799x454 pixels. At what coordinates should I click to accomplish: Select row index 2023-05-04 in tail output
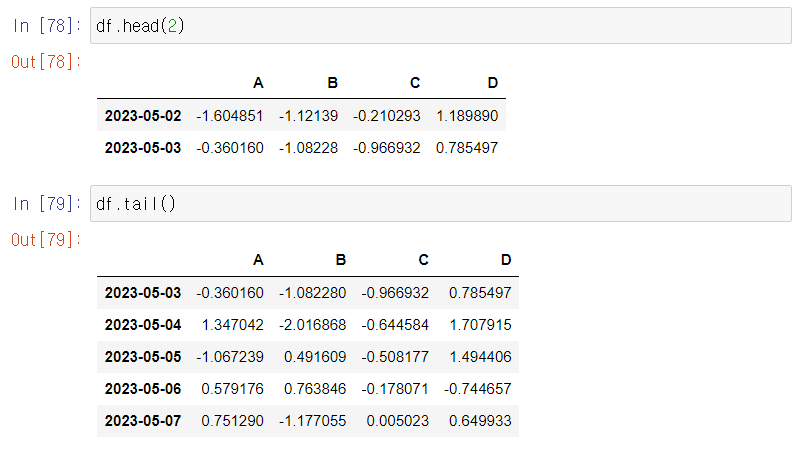point(143,325)
